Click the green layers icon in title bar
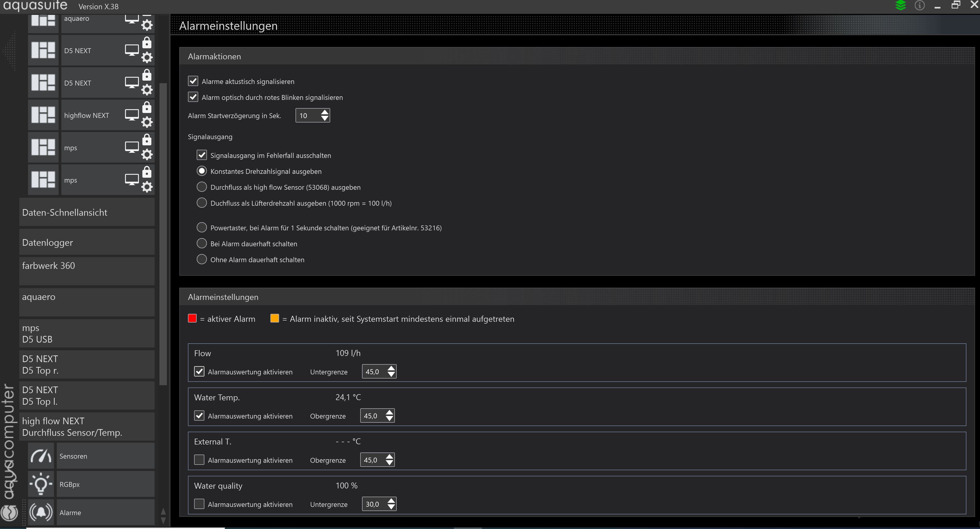This screenshot has width=980, height=529. [900, 5]
